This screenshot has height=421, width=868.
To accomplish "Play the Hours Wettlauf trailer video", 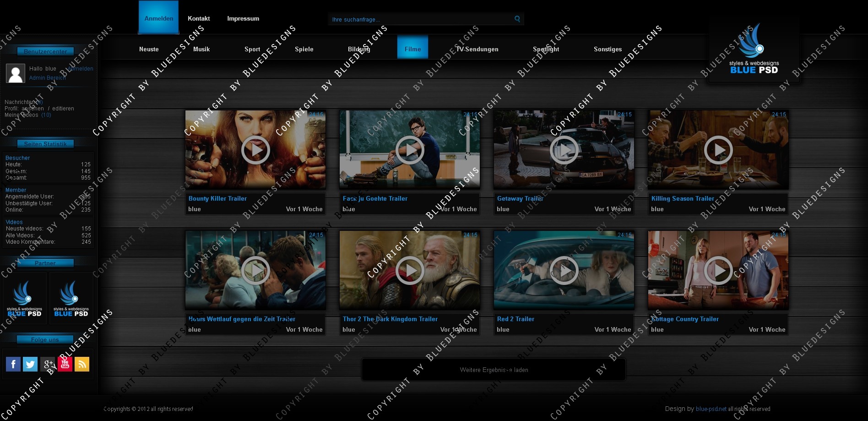I will tap(255, 270).
